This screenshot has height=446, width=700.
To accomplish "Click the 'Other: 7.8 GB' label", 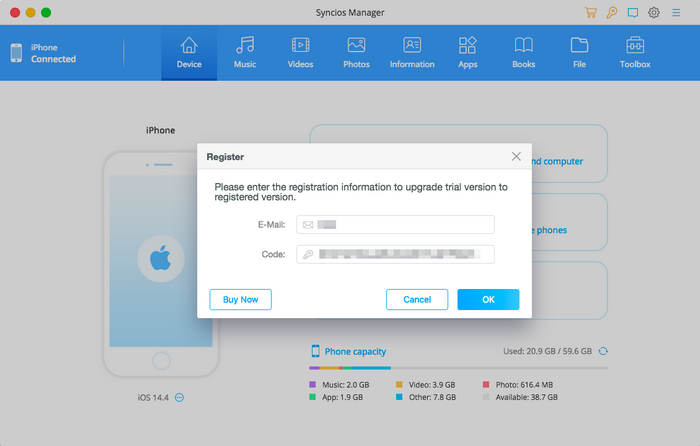I will [x=433, y=397].
